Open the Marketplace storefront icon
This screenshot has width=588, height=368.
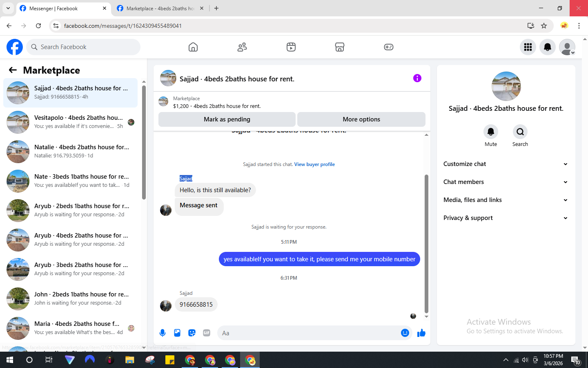point(340,47)
